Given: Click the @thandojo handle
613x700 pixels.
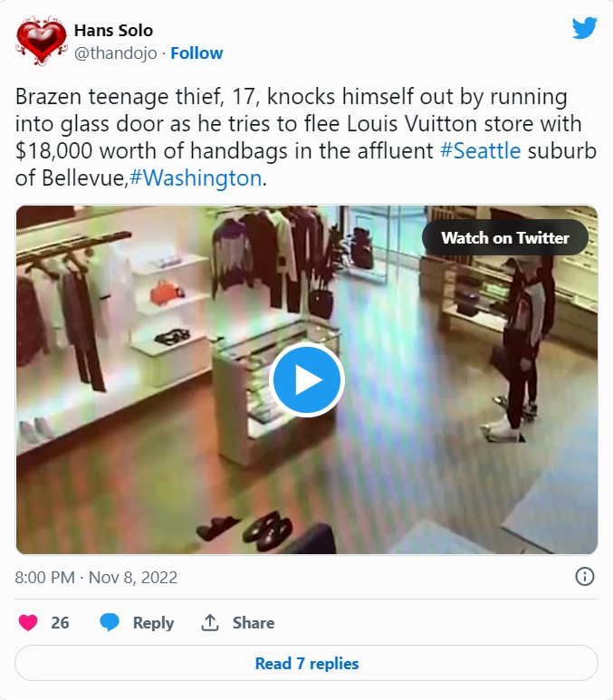Looking at the screenshot, I should pyautogui.click(x=116, y=53).
